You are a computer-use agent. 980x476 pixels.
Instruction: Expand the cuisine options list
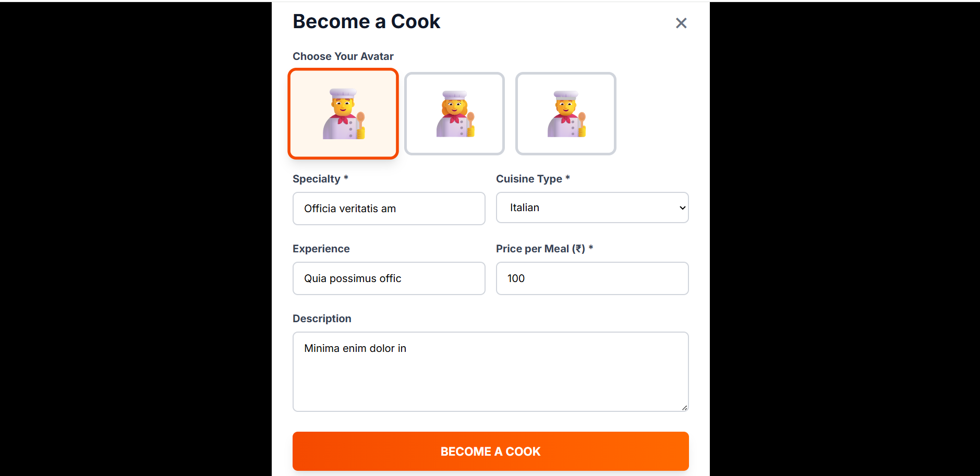pyautogui.click(x=592, y=208)
